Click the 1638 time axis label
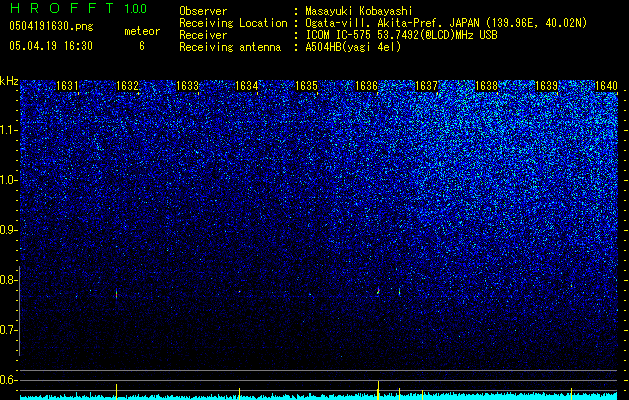The image size is (629, 400). [x=486, y=86]
